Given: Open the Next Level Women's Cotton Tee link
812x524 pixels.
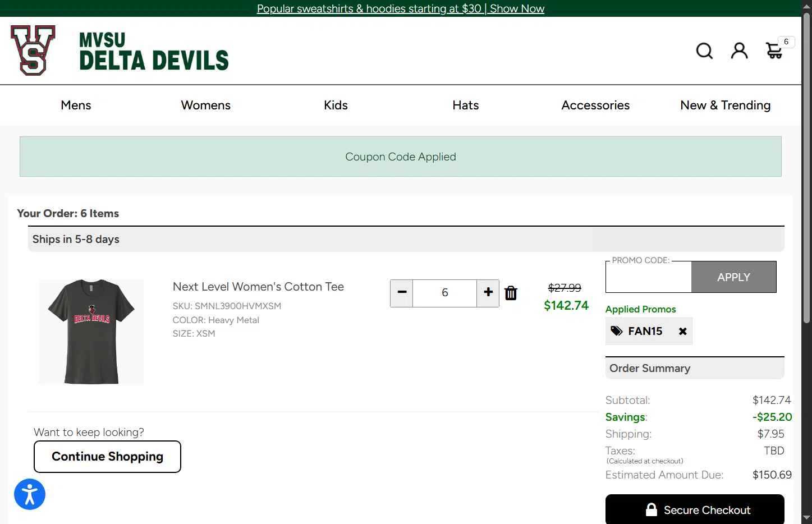Looking at the screenshot, I should click(x=258, y=287).
